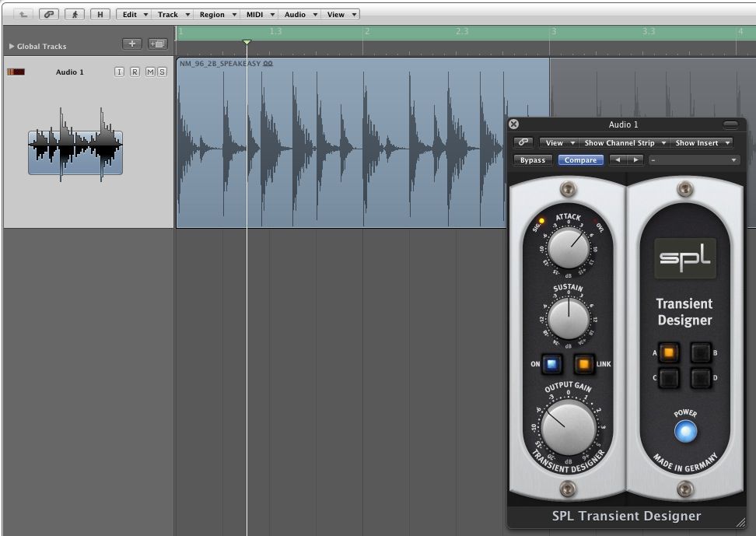
Task: Click the Compare button on the plug-in
Action: tap(580, 159)
